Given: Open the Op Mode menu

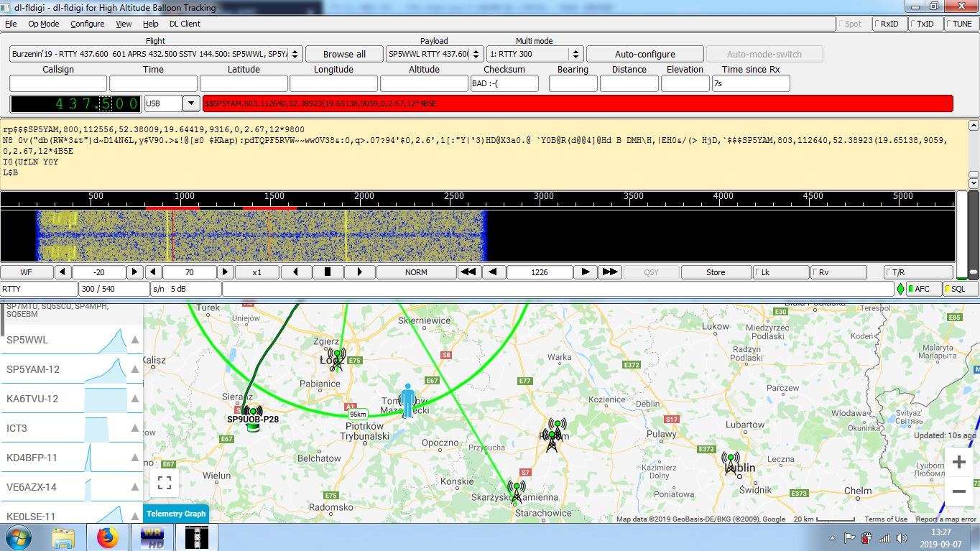Looking at the screenshot, I should 44,24.
